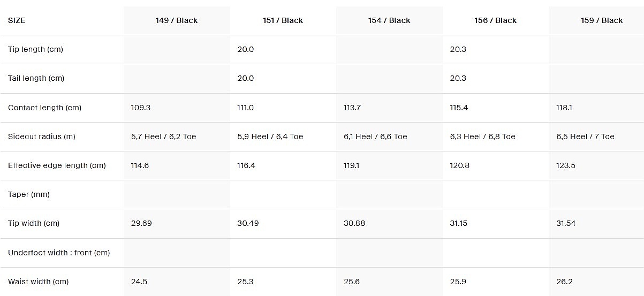The height and width of the screenshot is (296, 644).
Task: Click the Taper (mm) row label
Action: tap(29, 194)
